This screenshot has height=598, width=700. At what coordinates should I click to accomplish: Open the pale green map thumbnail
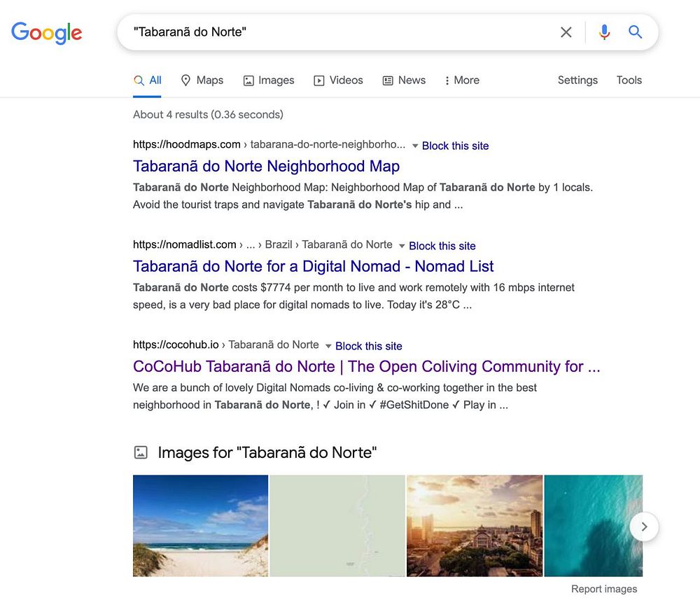click(x=337, y=526)
